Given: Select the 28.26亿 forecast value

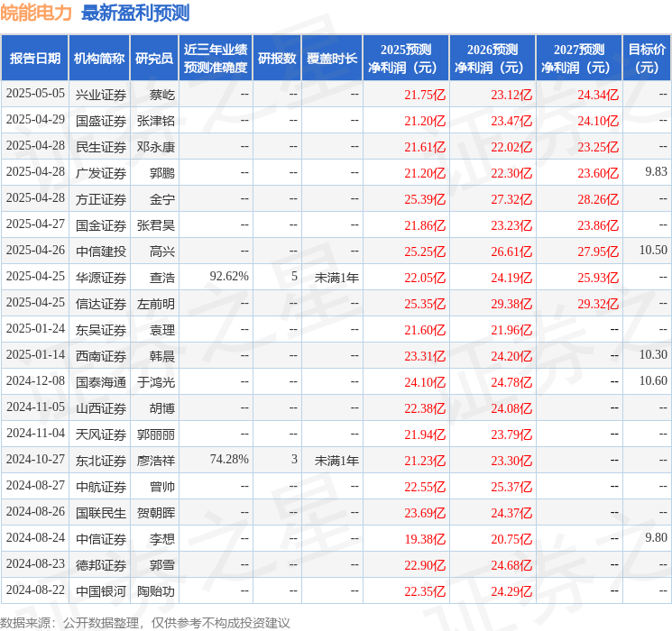Looking at the screenshot, I should pos(598,199).
